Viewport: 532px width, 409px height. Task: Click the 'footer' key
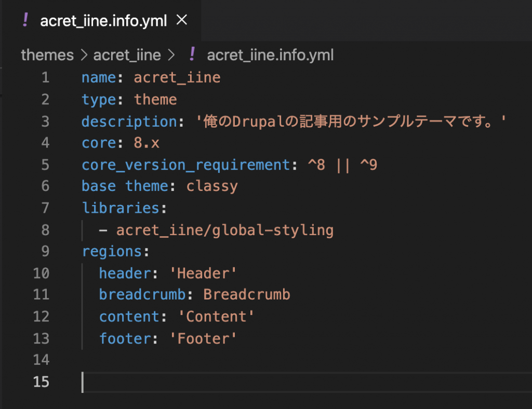pyautogui.click(x=125, y=338)
